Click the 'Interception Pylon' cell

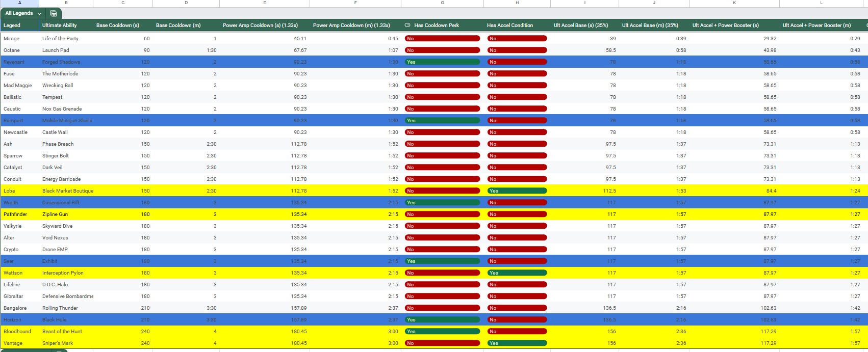pos(66,273)
